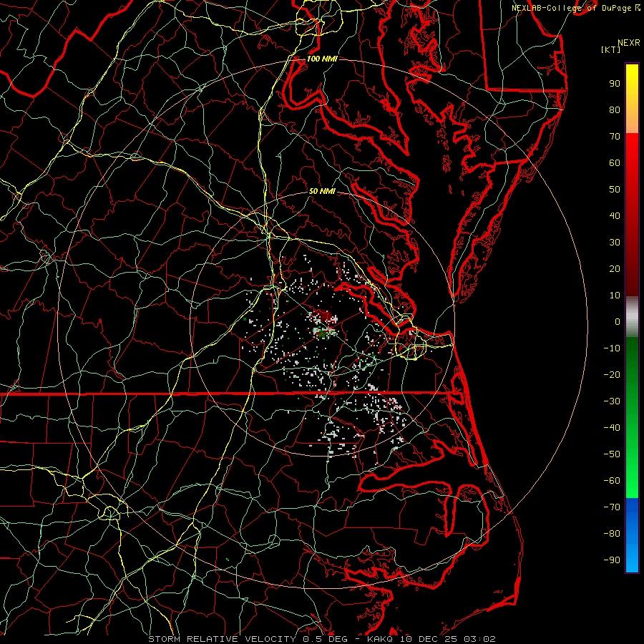Image resolution: width=644 pixels, height=644 pixels.
Task: Click the -30 value on the velocity scale
Action: (612, 401)
